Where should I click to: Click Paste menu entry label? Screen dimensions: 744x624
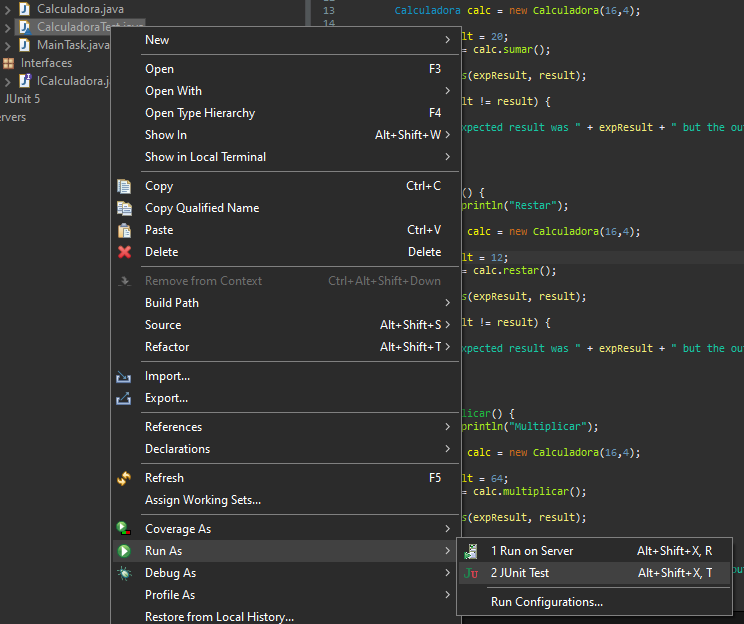(x=159, y=230)
